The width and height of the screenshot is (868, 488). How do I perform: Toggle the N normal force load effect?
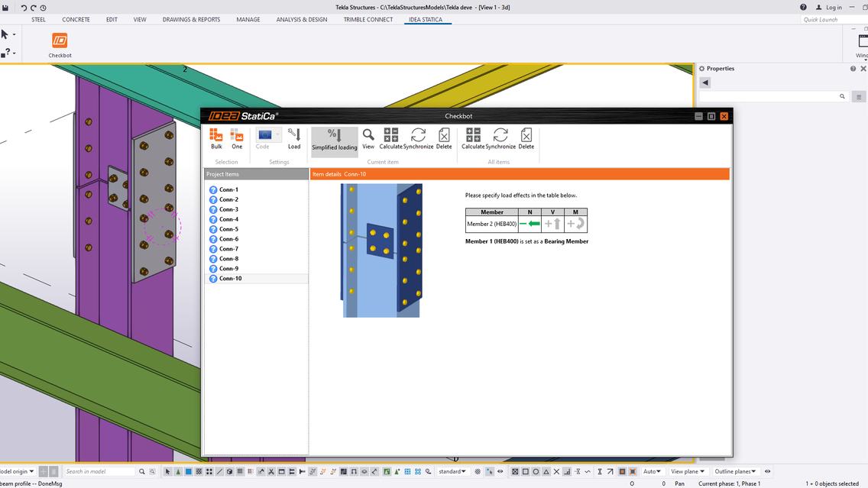[x=530, y=224]
